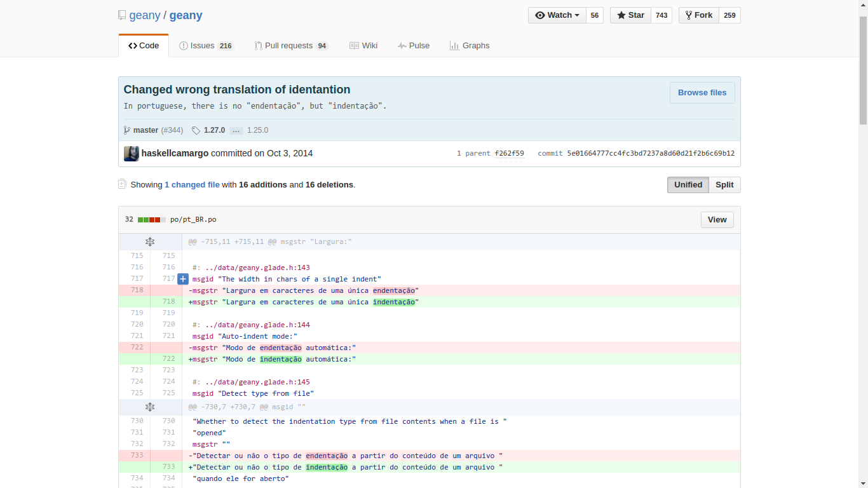Open the Wiki tab
The height and width of the screenshot is (488, 868).
(363, 46)
